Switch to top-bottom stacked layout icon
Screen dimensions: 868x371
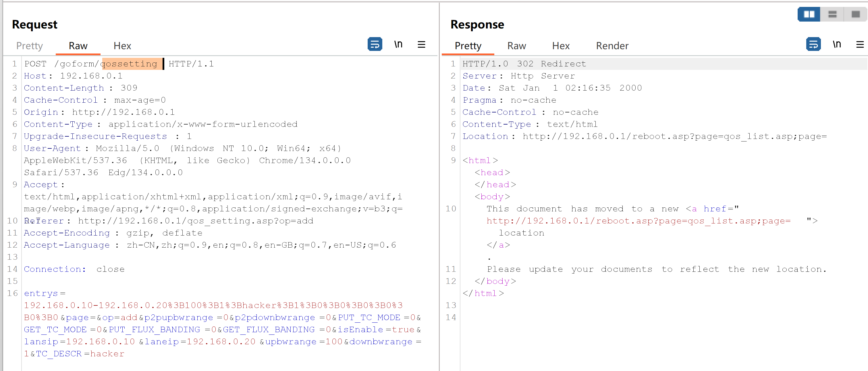[x=832, y=14]
